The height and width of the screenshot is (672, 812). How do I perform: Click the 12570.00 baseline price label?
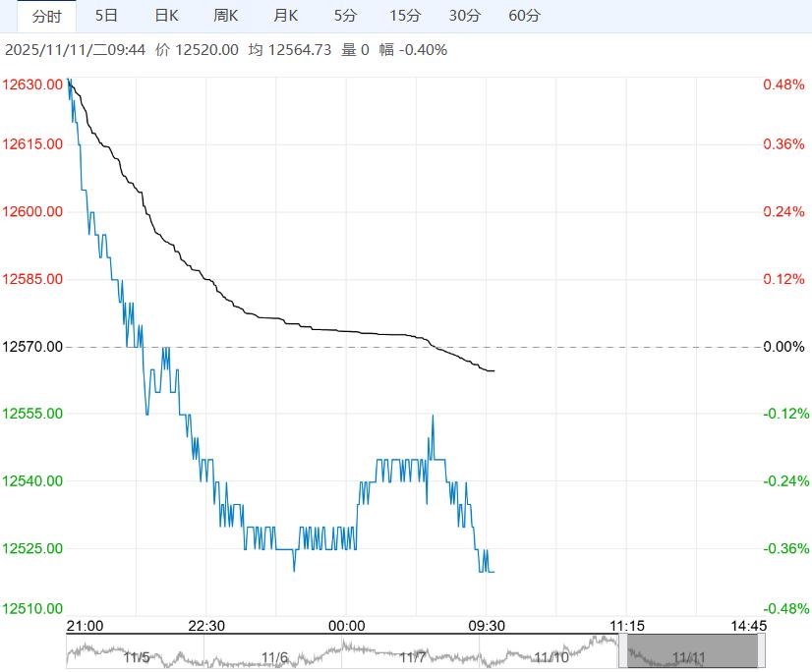(33, 347)
